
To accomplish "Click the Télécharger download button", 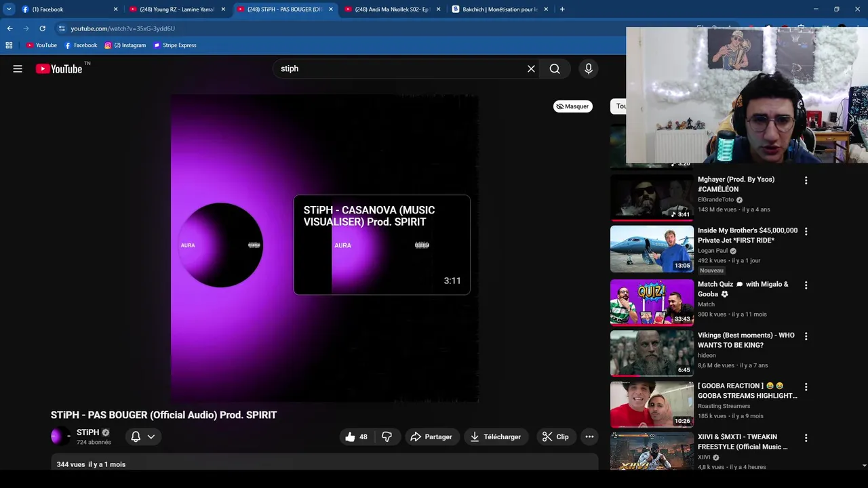I will [x=496, y=437].
